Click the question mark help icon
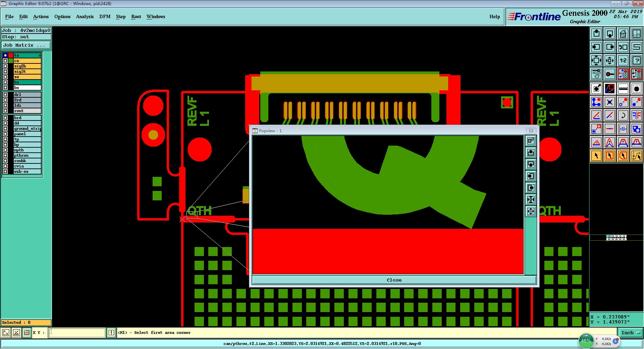This screenshot has width=644, height=349. pyautogui.click(x=637, y=60)
